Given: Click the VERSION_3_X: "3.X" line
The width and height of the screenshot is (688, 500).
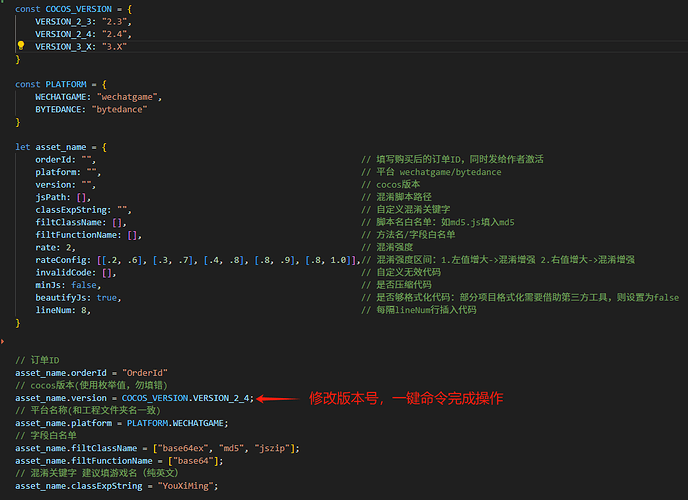Looking at the screenshot, I should coord(81,47).
